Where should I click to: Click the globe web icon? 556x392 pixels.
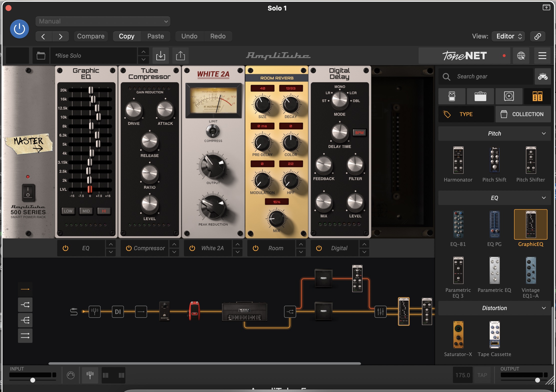point(521,55)
